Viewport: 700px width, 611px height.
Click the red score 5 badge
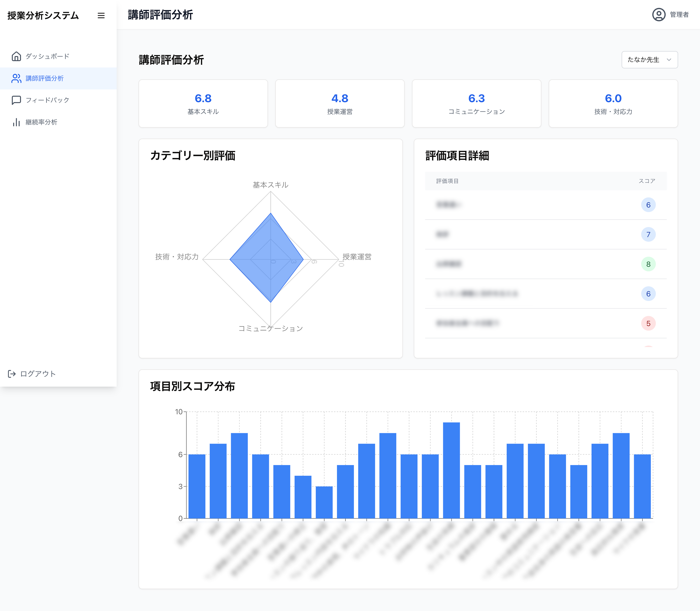(648, 324)
